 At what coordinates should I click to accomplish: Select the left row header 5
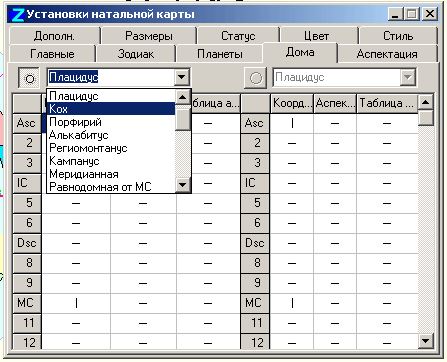27,203
